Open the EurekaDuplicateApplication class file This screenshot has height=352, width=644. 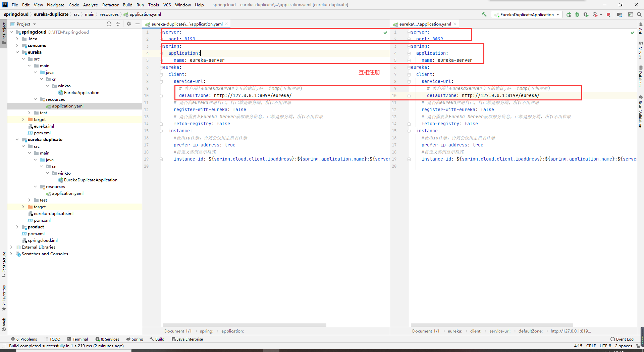(91, 180)
